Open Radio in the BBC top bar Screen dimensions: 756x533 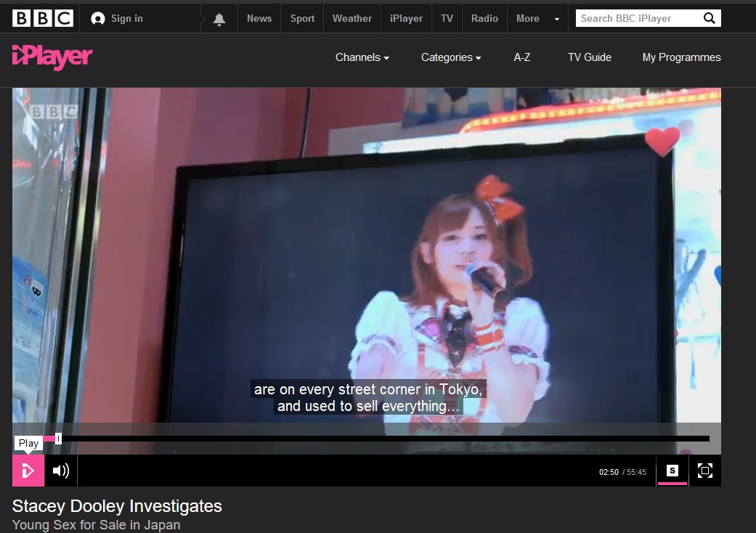(x=484, y=18)
